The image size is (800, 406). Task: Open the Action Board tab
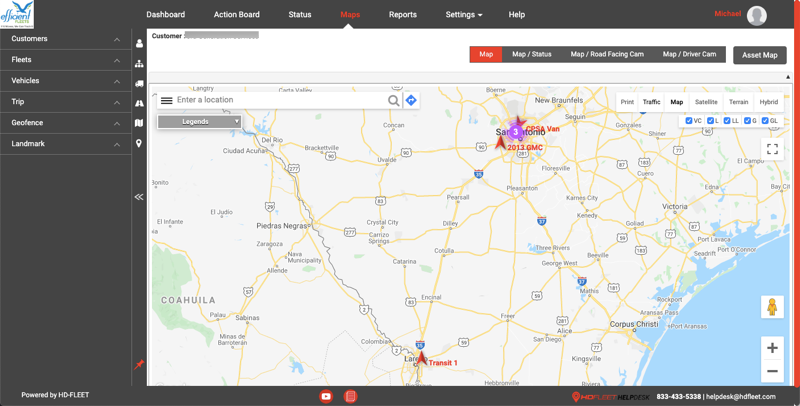point(237,15)
